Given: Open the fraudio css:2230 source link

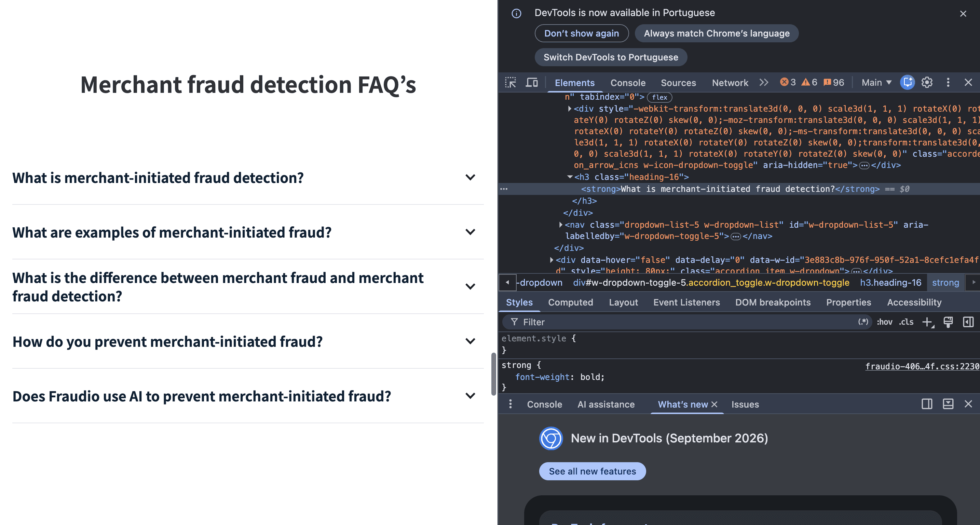Looking at the screenshot, I should tap(922, 366).
